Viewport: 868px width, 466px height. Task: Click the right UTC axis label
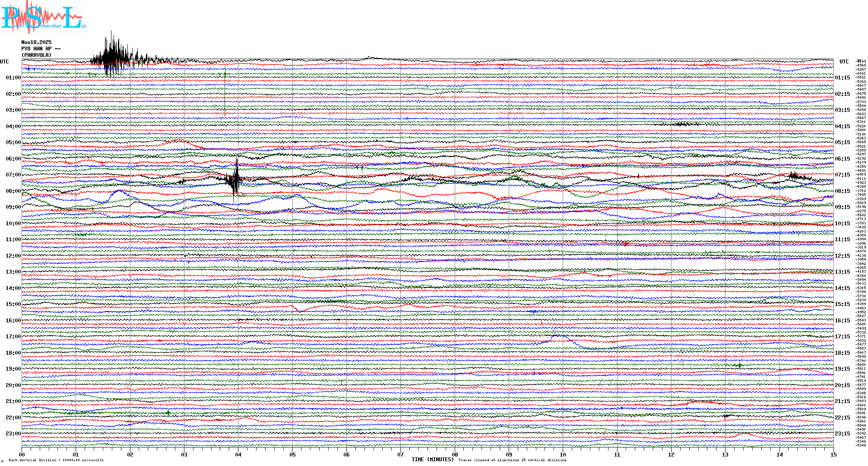click(844, 62)
